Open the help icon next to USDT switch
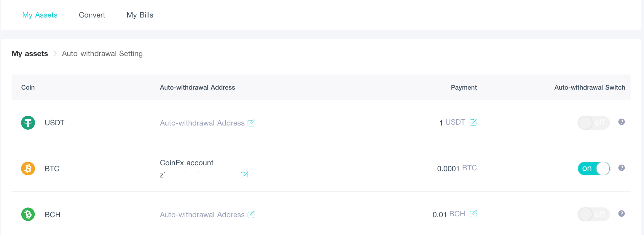644x235 pixels. 621,122
